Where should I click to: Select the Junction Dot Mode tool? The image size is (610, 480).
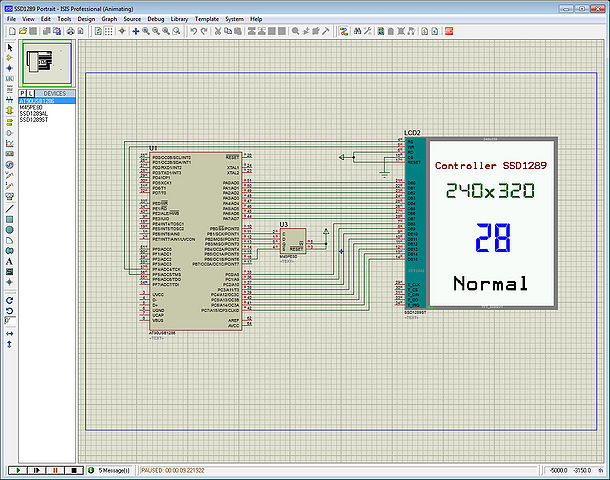click(10, 68)
